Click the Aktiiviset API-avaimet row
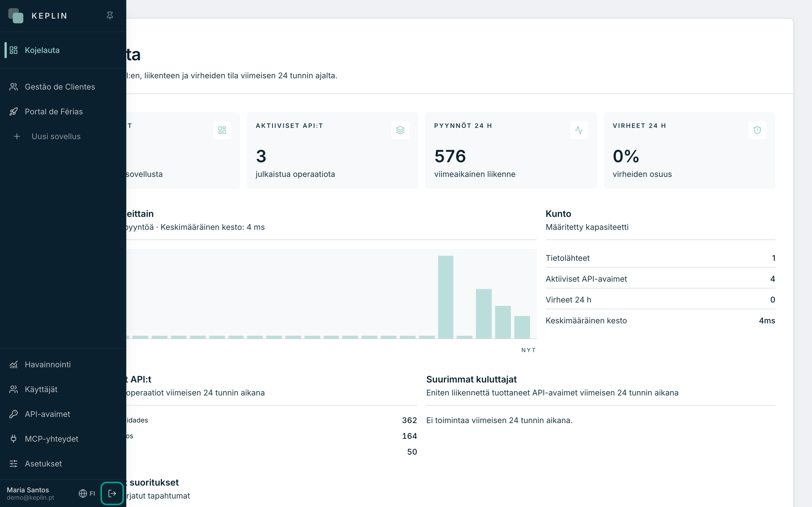The width and height of the screenshot is (812, 507). coord(660,279)
